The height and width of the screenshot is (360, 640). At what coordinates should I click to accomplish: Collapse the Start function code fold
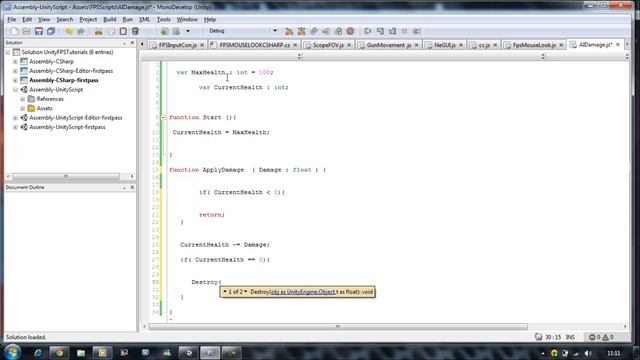[163, 118]
